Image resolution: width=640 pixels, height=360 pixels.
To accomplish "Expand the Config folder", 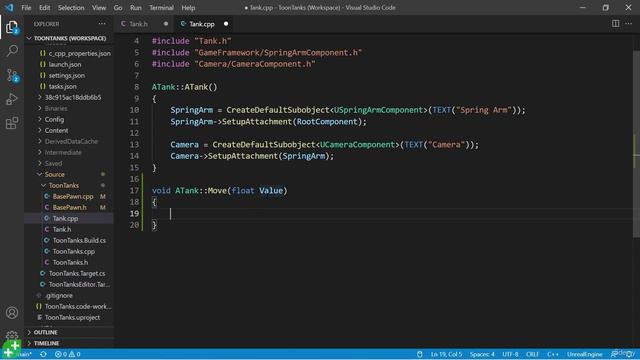I will click(x=69, y=120).
